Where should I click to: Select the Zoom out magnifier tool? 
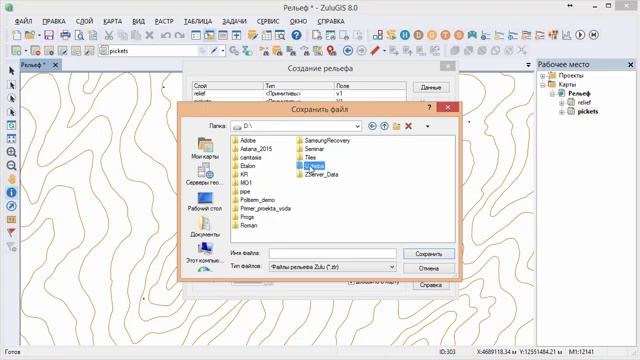(x=11, y=165)
